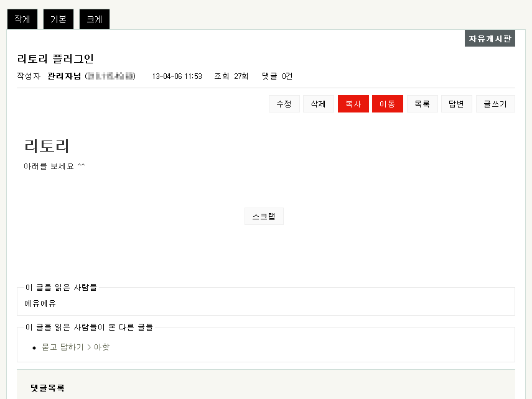Screen dimensions: 532x399
Task: Click the 답변 reply button
Action: coord(456,104)
